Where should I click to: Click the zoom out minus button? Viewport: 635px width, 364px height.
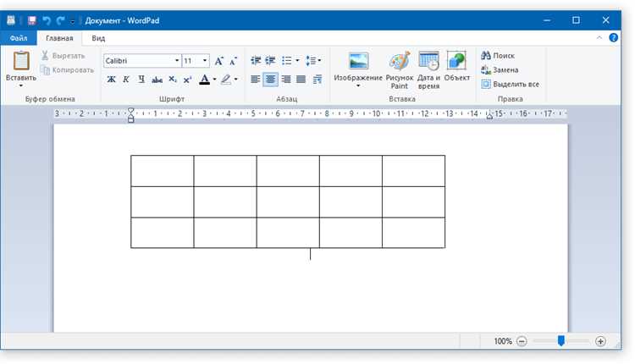[522, 341]
